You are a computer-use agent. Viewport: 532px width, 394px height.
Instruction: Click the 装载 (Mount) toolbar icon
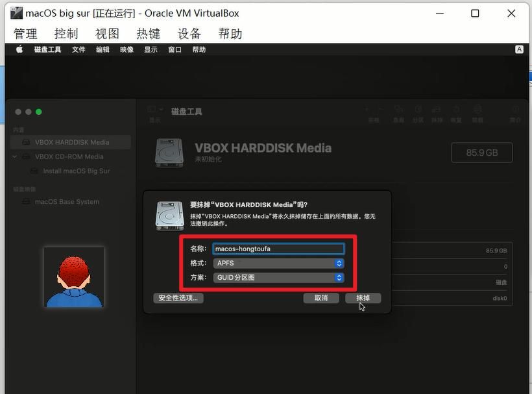tap(478, 110)
